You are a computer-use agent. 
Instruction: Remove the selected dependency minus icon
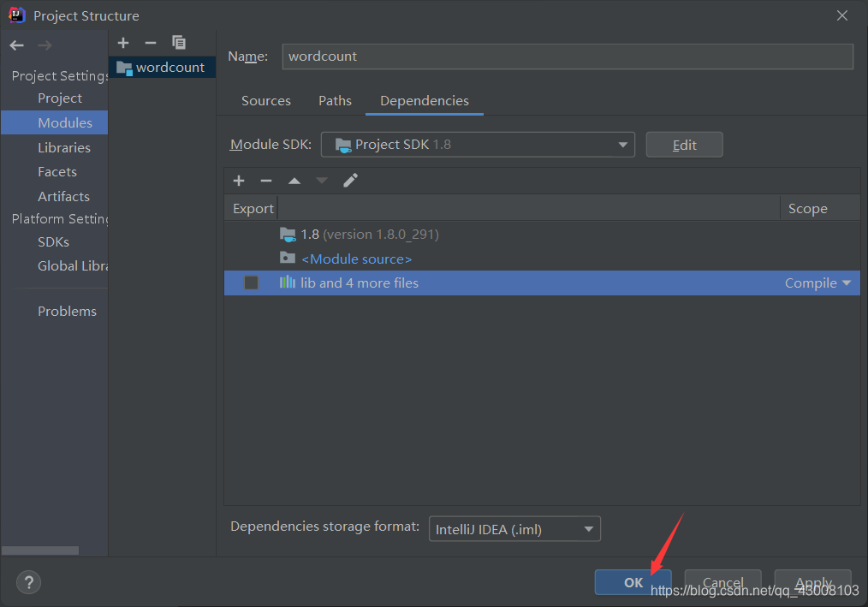[266, 181]
